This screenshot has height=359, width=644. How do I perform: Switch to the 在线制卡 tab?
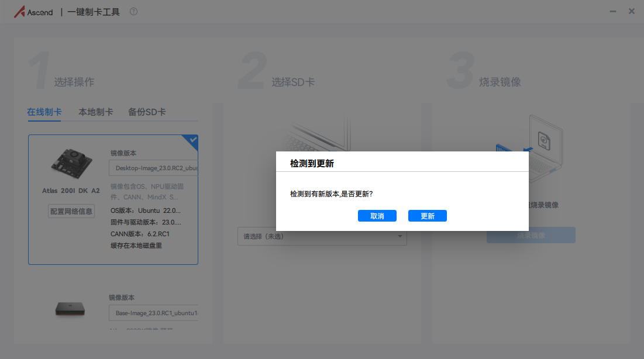[x=44, y=112]
